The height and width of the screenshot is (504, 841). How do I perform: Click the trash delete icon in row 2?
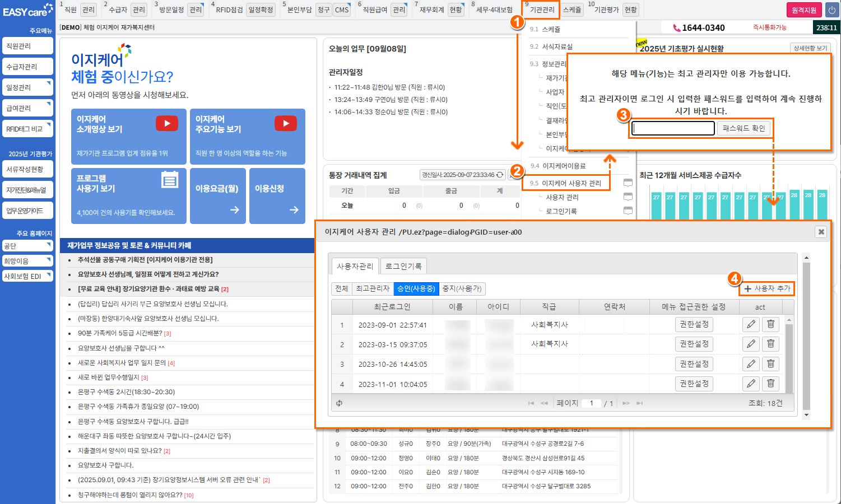770,344
